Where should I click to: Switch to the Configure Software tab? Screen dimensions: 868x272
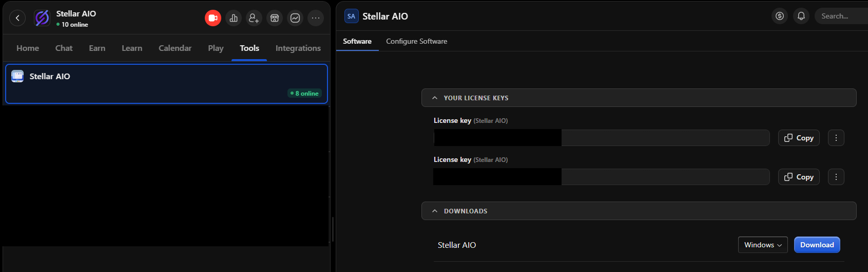[416, 41]
